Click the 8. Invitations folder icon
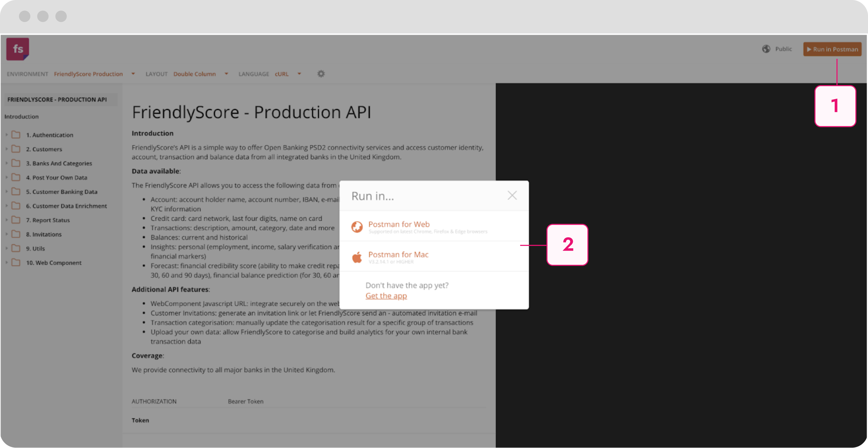This screenshot has height=448, width=868. [16, 234]
